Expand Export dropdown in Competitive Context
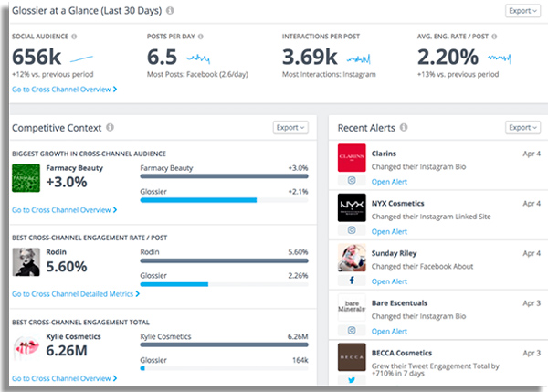 coord(290,128)
